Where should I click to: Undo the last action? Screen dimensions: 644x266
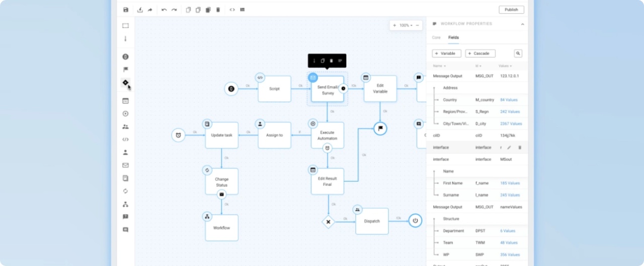pos(164,10)
